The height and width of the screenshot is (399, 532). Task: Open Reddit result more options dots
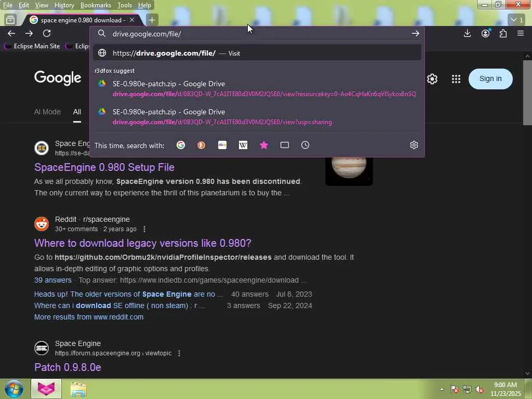(x=144, y=229)
